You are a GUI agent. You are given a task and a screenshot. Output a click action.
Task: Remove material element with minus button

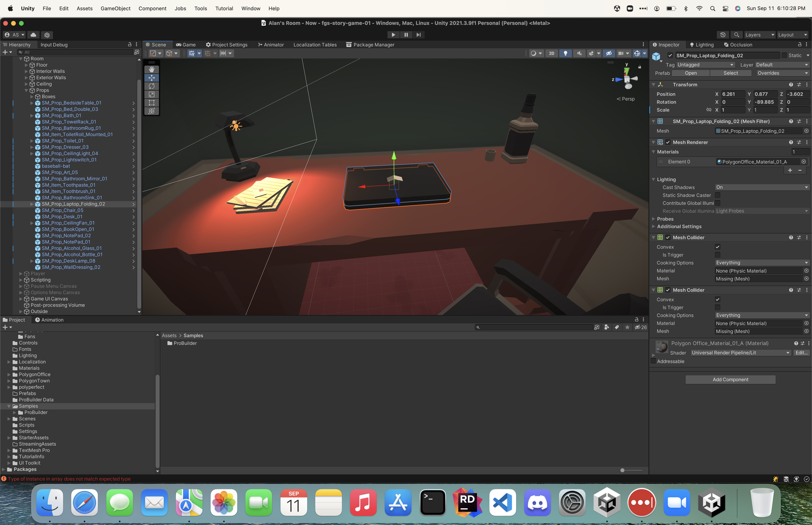click(800, 170)
